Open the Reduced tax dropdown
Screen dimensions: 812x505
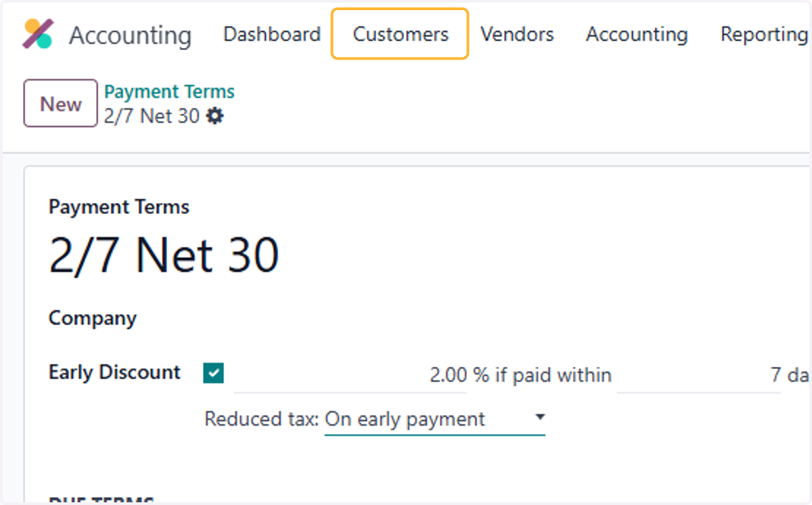click(434, 420)
